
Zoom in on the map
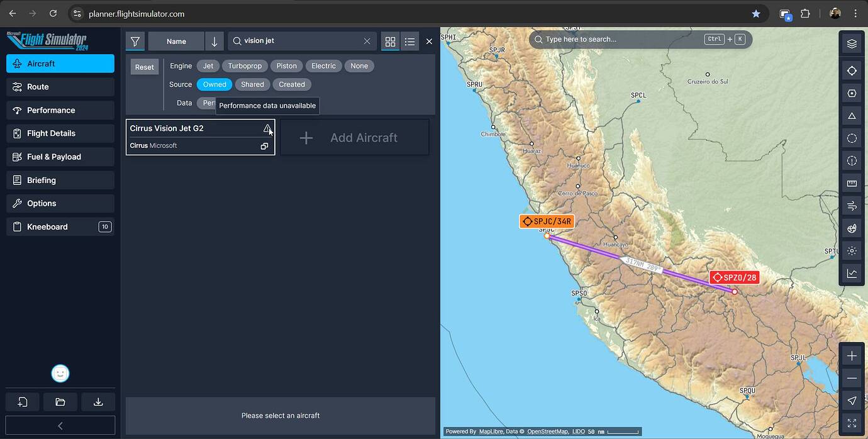(852, 356)
